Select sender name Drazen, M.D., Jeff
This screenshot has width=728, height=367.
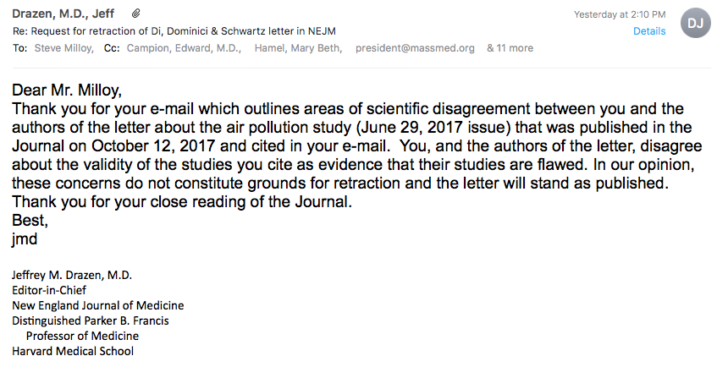pos(63,13)
